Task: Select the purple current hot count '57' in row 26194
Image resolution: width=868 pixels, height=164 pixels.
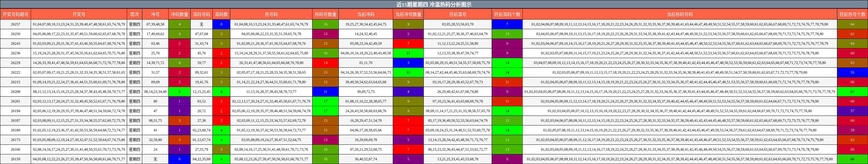Action: pos(852,111)
